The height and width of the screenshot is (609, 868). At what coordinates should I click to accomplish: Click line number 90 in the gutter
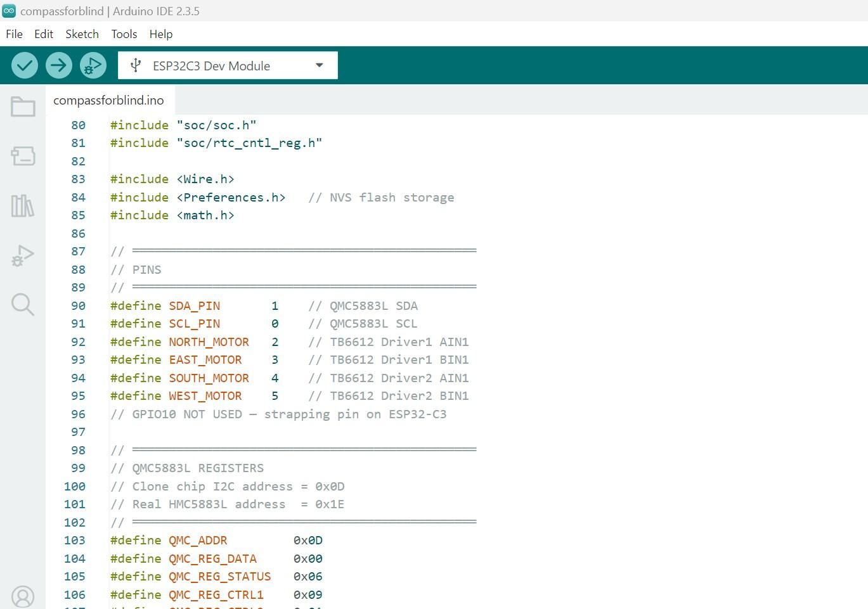pyautogui.click(x=78, y=305)
